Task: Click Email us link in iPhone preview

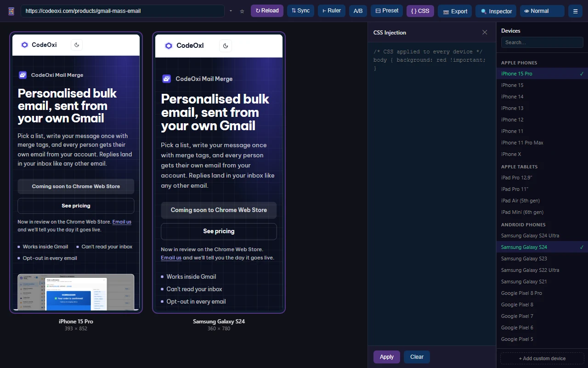Action: pyautogui.click(x=122, y=222)
